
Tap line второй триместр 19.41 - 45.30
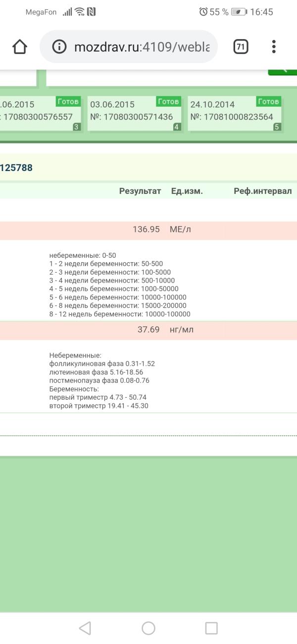(99, 406)
